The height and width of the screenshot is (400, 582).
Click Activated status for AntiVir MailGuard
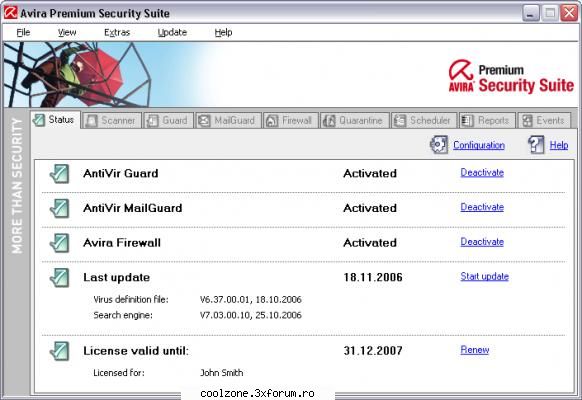click(370, 208)
